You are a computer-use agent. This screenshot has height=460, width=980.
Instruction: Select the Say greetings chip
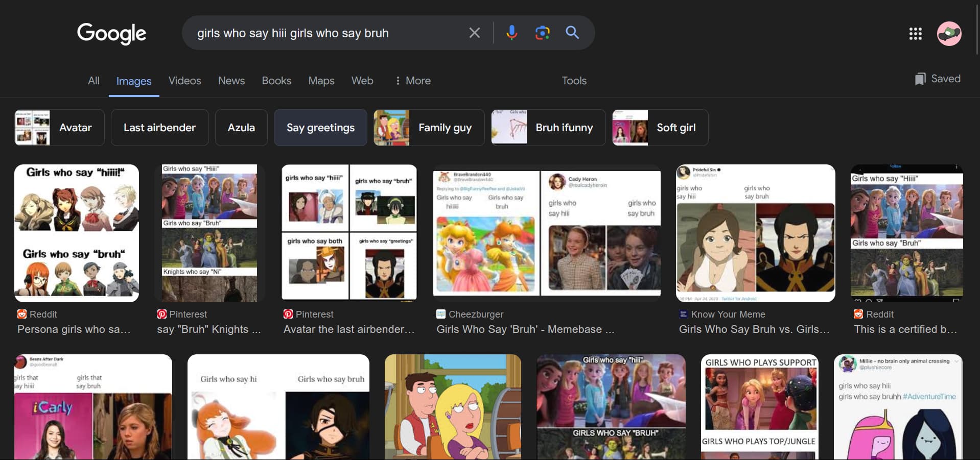[320, 128]
